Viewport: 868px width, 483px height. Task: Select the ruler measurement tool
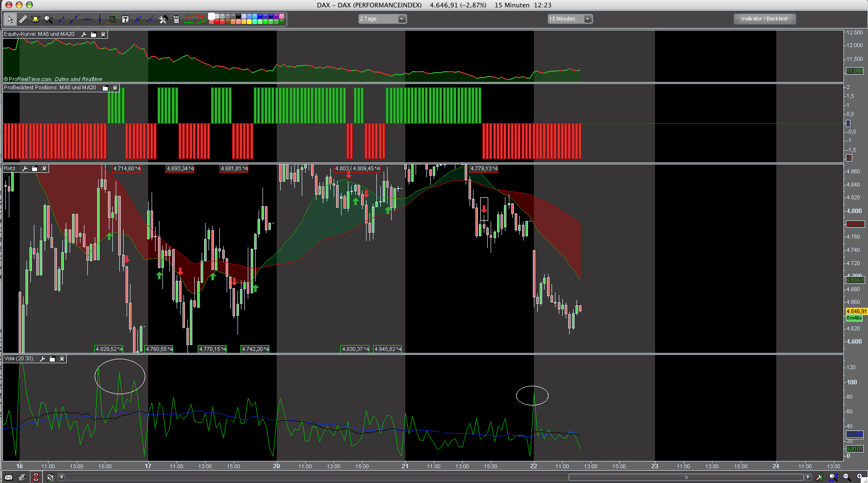[x=23, y=20]
